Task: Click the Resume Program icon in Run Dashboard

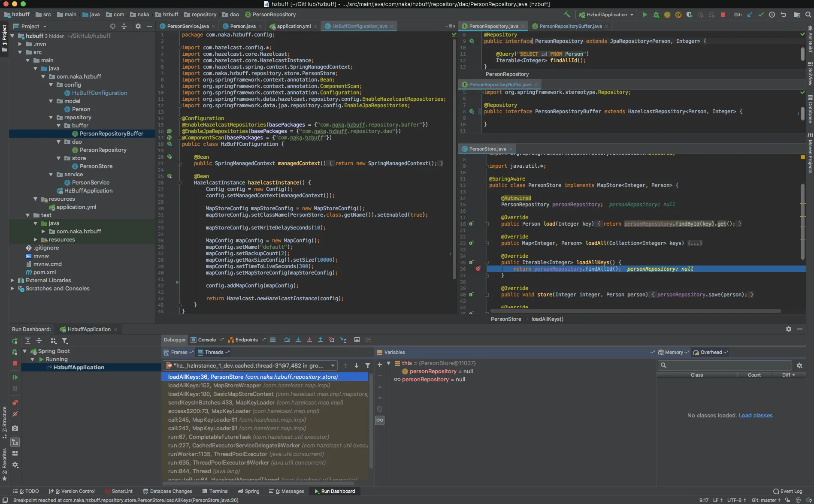Action: [x=15, y=377]
